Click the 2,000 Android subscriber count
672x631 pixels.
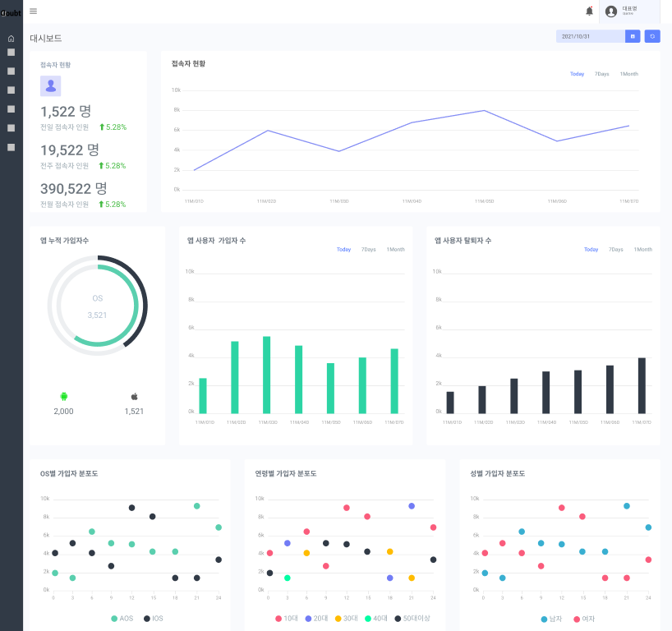[63, 411]
